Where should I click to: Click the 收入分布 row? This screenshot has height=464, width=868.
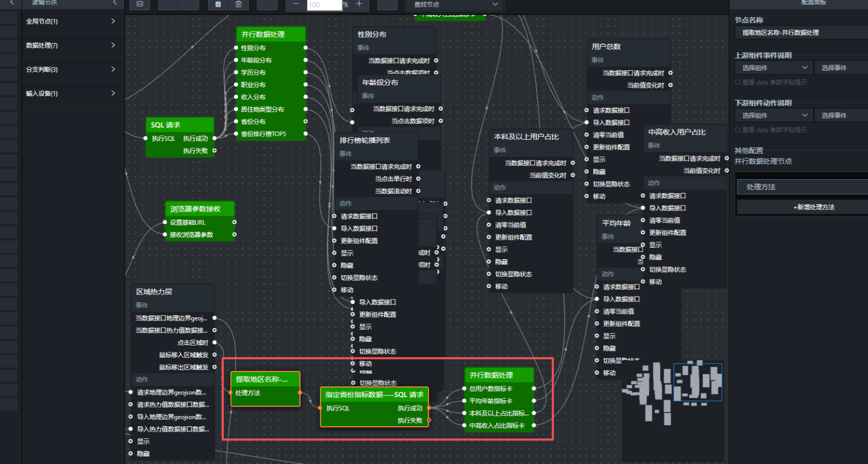coord(271,97)
